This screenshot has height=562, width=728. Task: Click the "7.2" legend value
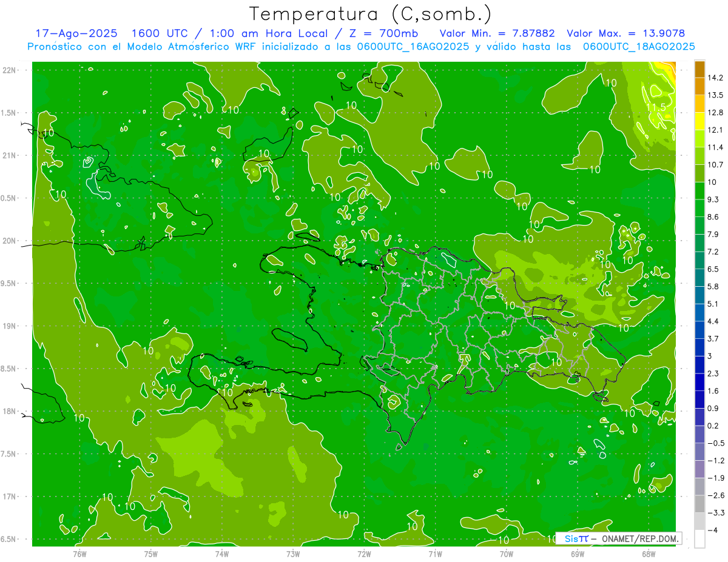(x=713, y=252)
